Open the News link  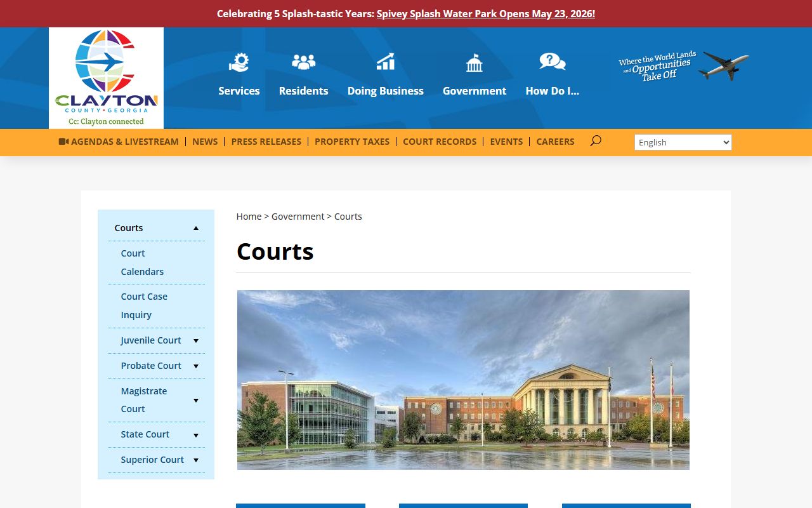pyautogui.click(x=205, y=142)
